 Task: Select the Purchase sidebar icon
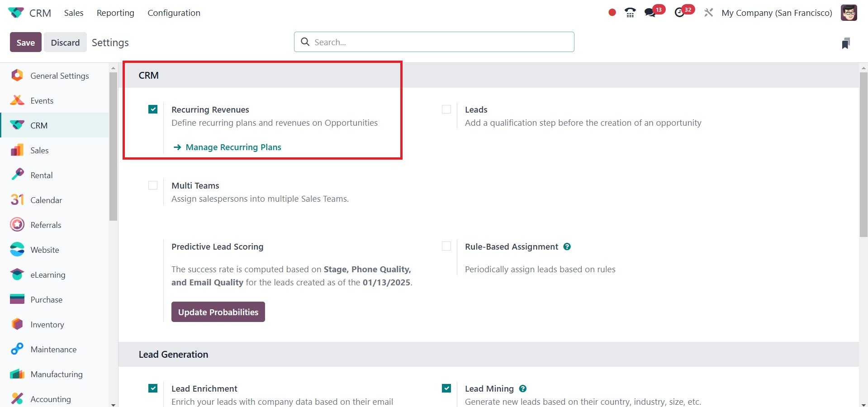coord(17,299)
